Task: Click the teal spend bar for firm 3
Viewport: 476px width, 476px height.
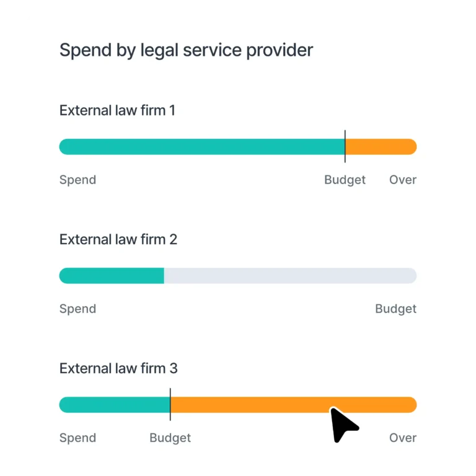Action: tap(114, 405)
